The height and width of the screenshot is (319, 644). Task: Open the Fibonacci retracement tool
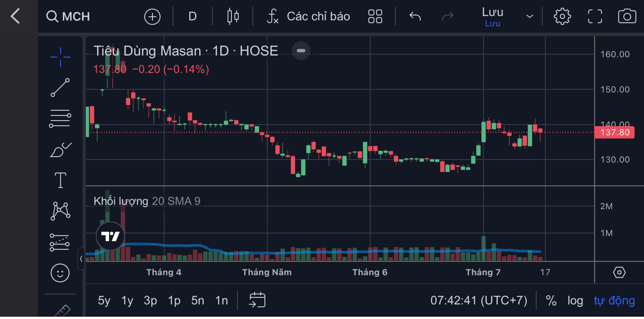point(60,118)
